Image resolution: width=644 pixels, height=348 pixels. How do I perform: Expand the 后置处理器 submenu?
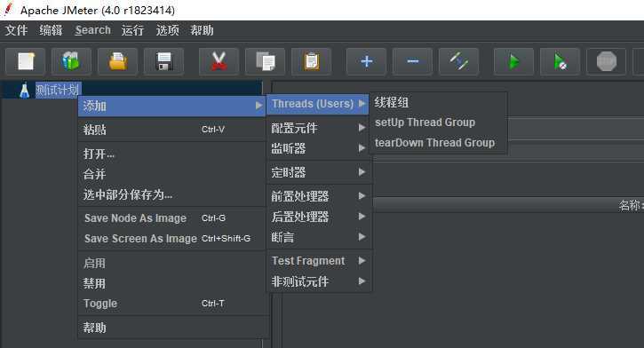tap(319, 217)
